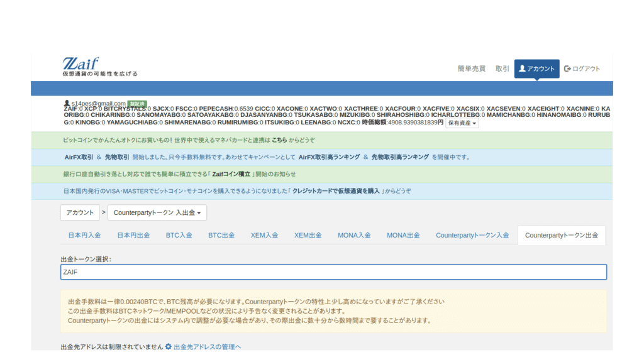Switch to Counterpartyトークン入金 tab

[x=472, y=236]
